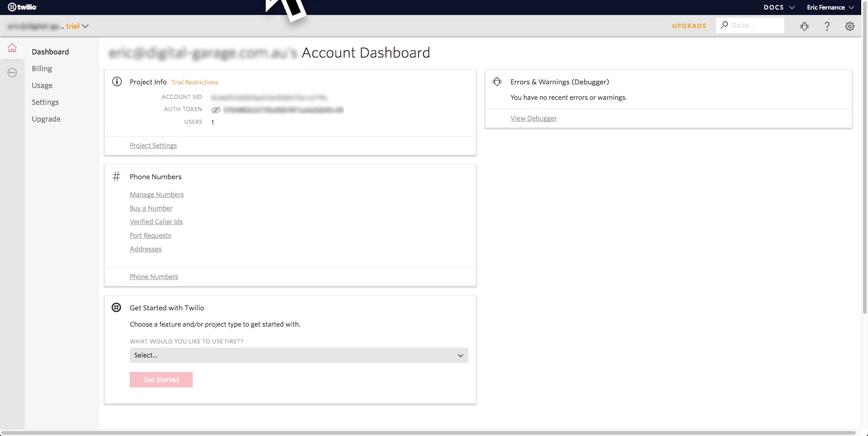This screenshot has width=868, height=436.
Task: Select Usage in the sidebar menu
Action: point(42,85)
